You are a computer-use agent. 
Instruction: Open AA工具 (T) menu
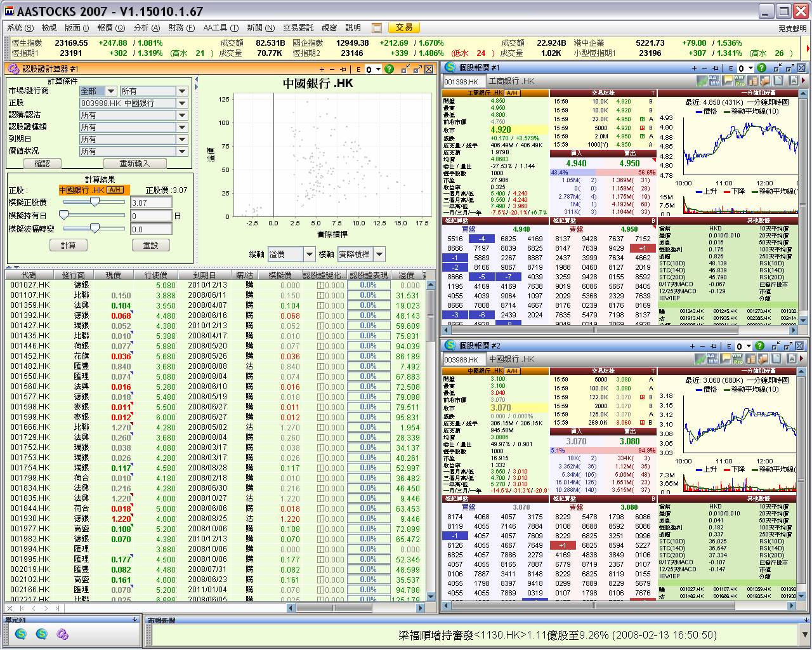click(x=221, y=28)
